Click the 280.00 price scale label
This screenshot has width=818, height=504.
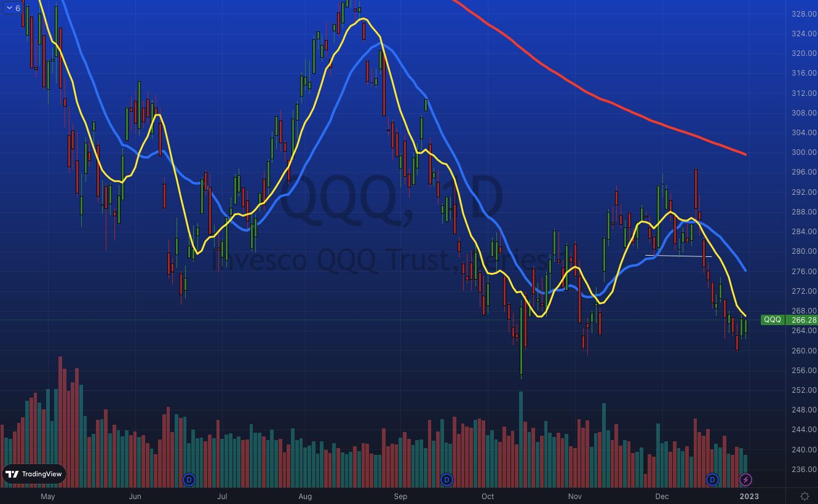pos(804,251)
